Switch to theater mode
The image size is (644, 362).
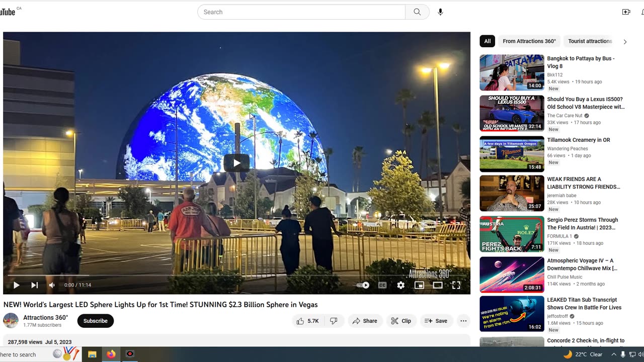tap(438, 285)
